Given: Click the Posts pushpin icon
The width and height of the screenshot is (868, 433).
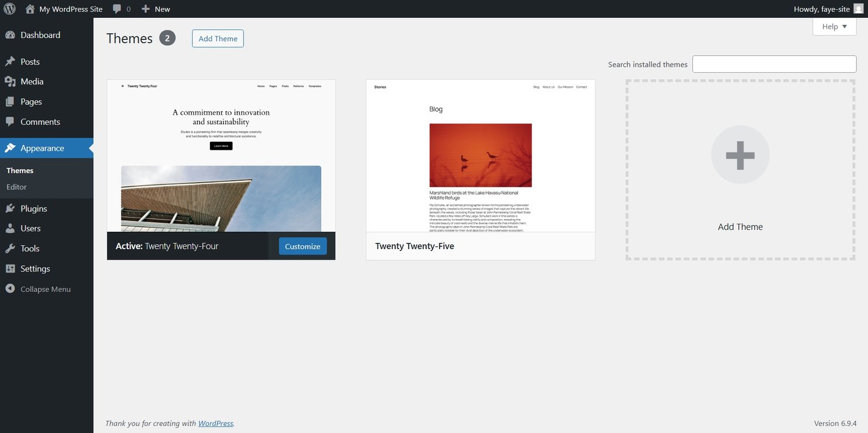Looking at the screenshot, I should [10, 62].
